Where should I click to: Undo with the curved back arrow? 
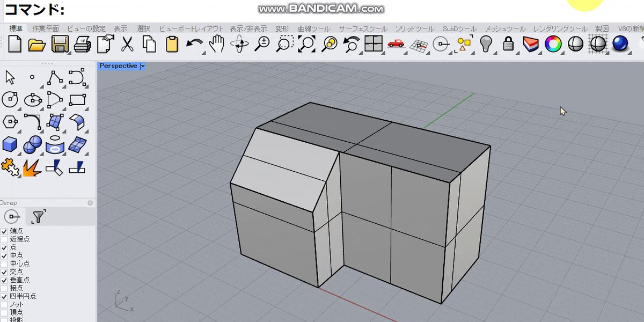tap(194, 44)
